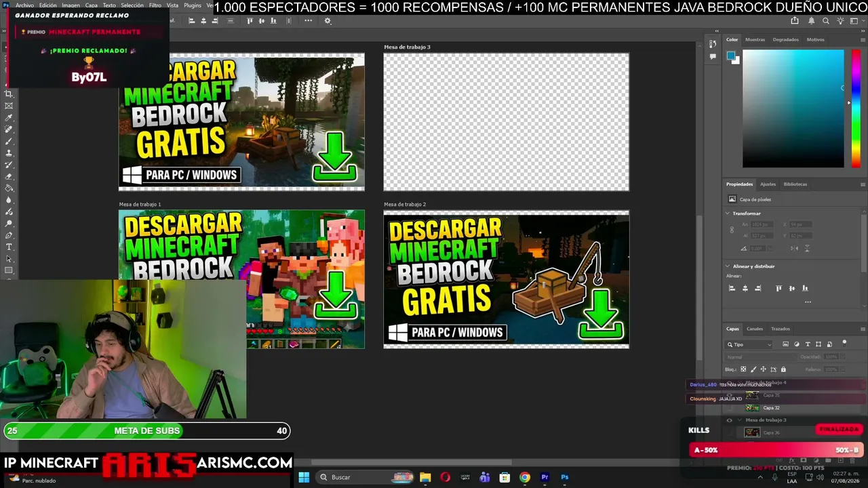
Task: Open the Color panel options menu
Action: (x=863, y=39)
